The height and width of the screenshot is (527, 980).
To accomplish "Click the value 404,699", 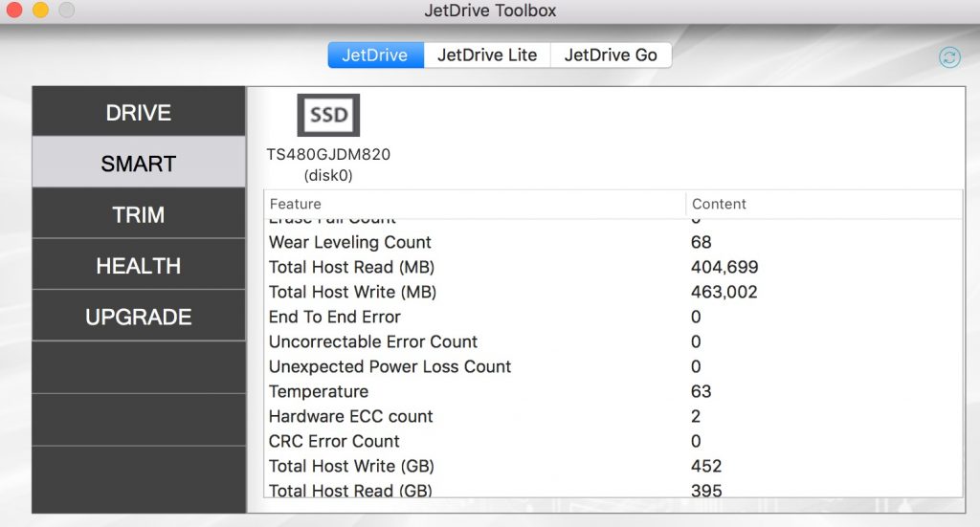I will [x=724, y=267].
